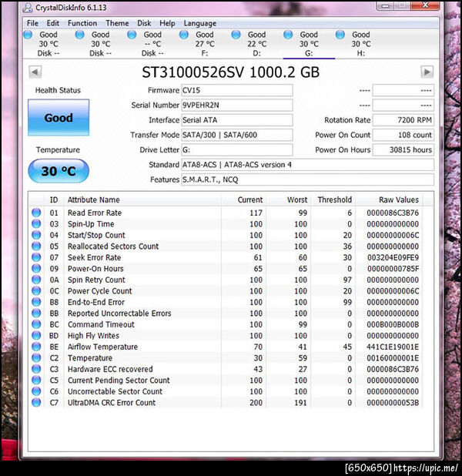
Task: Click the 30 °C temperature indicator button
Action: (59, 171)
